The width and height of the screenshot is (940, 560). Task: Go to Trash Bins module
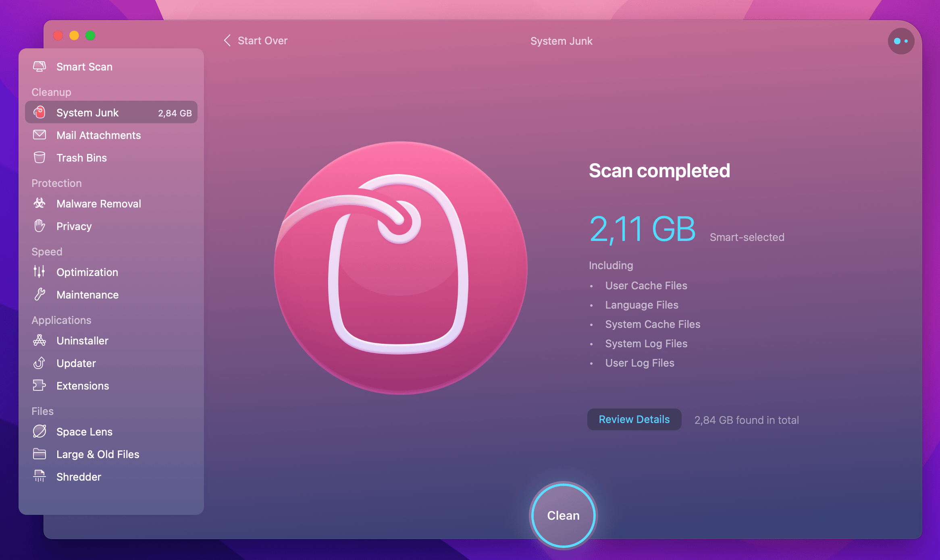pos(111,158)
